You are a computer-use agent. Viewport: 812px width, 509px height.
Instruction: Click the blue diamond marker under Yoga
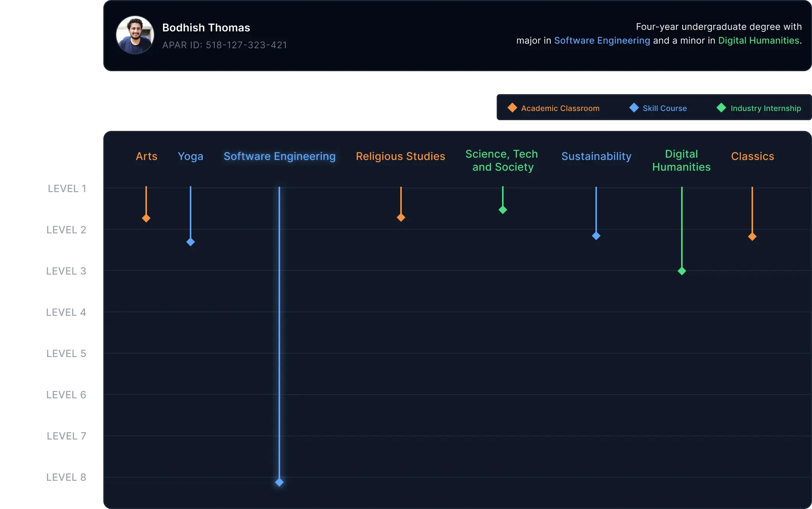point(191,242)
